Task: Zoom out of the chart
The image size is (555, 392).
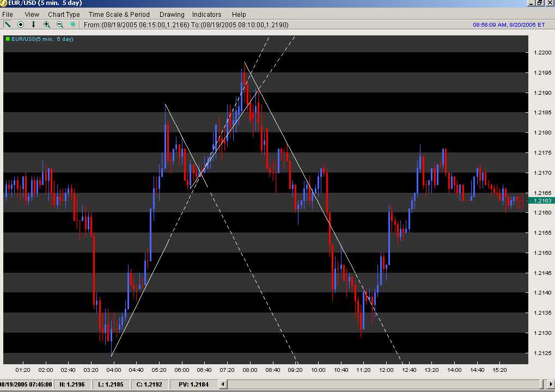Action: point(60,24)
